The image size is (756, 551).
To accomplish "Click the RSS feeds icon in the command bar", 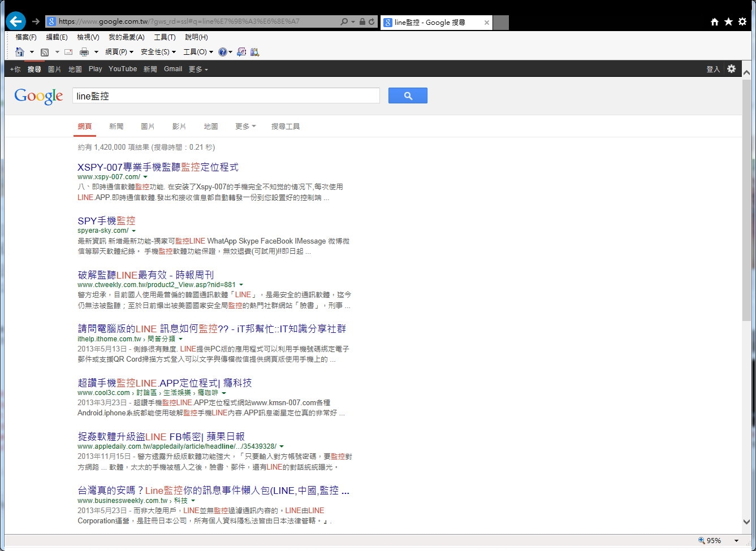I will (45, 52).
